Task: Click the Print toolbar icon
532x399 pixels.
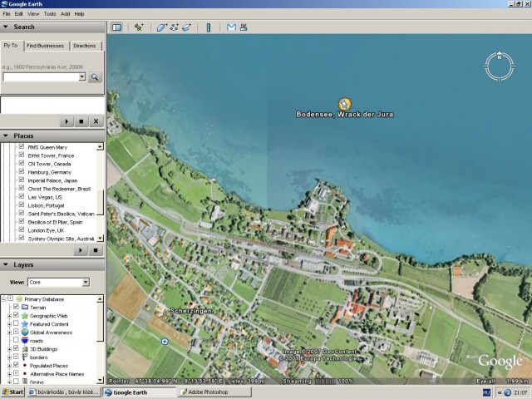Action: coord(244,27)
